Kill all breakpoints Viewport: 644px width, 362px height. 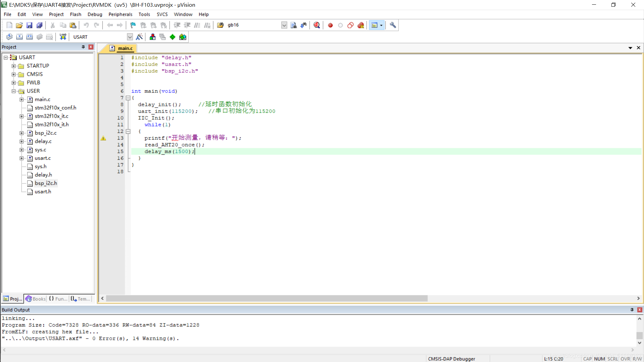pyautogui.click(x=361, y=25)
